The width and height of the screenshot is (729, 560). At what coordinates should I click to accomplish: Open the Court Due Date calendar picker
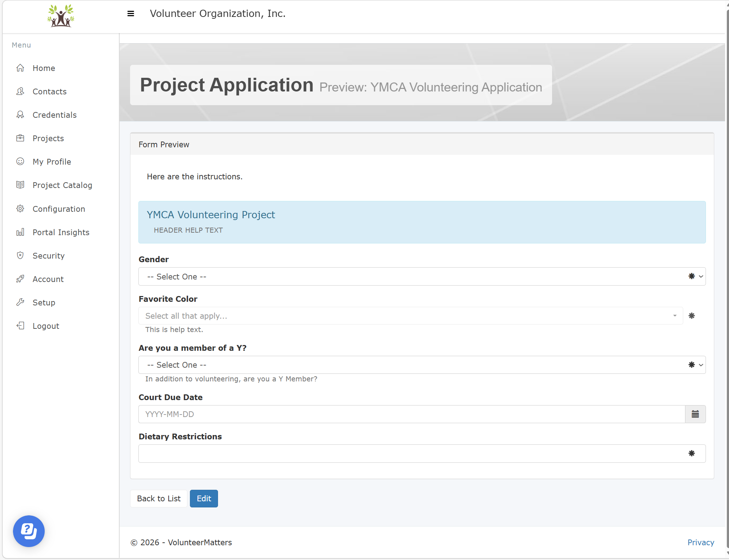coord(695,414)
